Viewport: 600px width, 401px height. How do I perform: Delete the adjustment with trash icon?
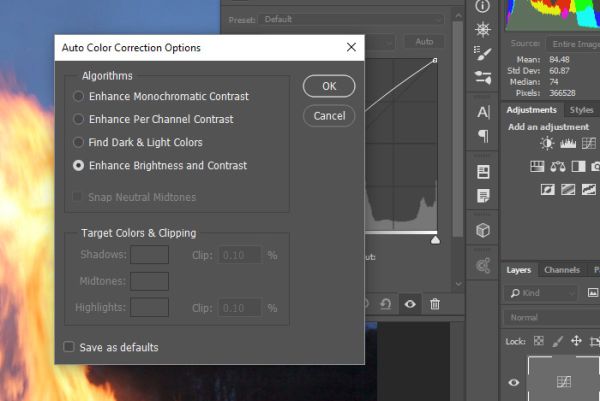[x=434, y=304]
